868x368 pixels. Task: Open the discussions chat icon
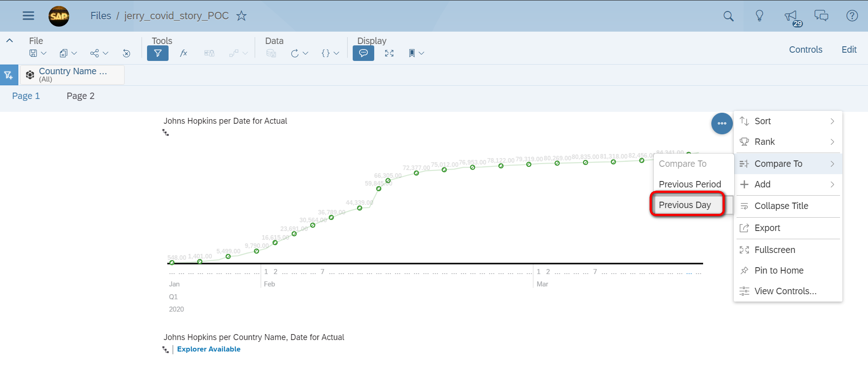click(x=821, y=16)
